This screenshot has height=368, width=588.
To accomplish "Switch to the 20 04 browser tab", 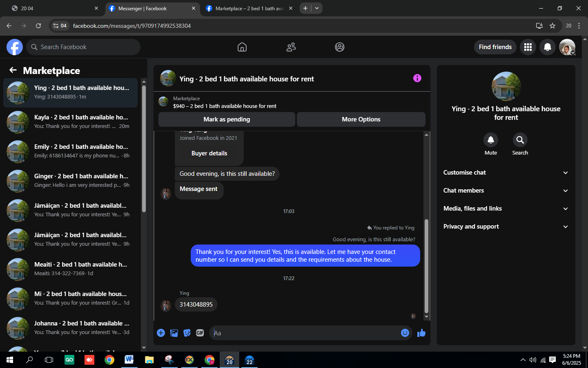I will [x=56, y=8].
